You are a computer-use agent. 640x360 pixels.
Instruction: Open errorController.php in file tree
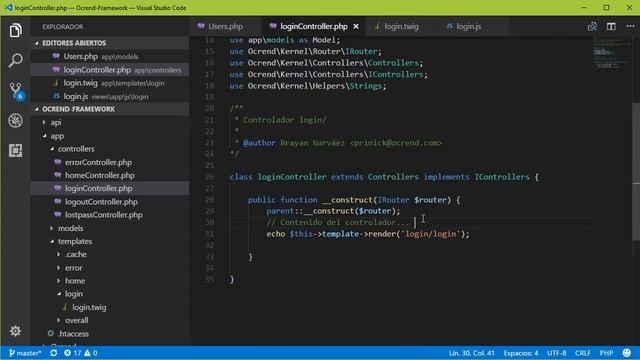(x=110, y=162)
